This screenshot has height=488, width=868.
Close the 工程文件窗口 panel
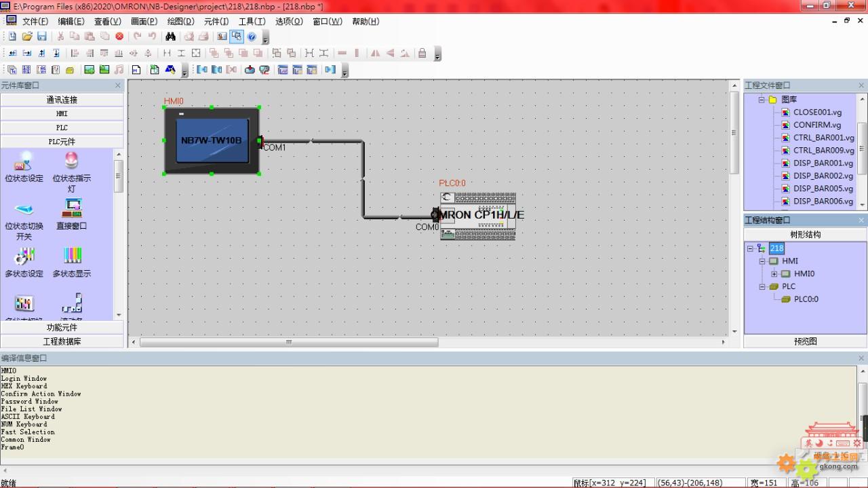pyautogui.click(x=862, y=86)
